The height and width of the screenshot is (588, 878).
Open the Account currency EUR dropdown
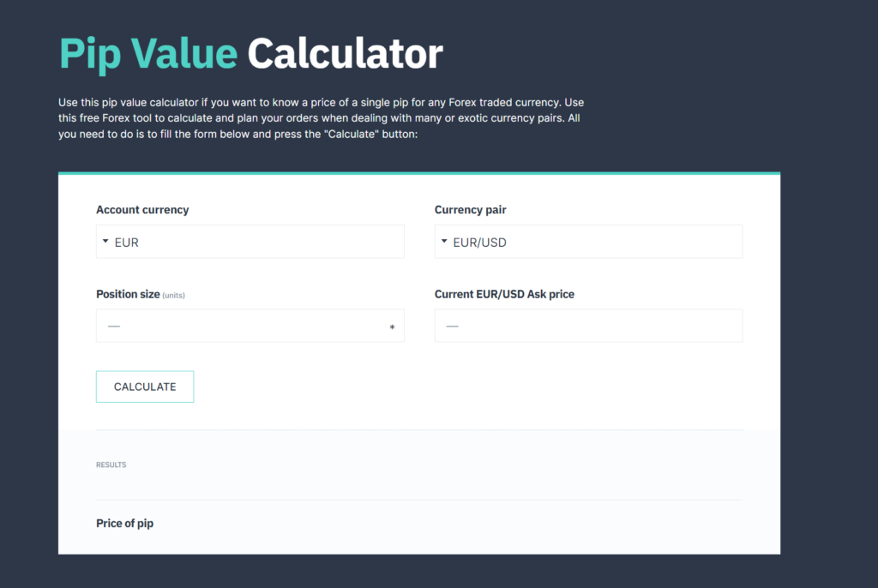[250, 242]
